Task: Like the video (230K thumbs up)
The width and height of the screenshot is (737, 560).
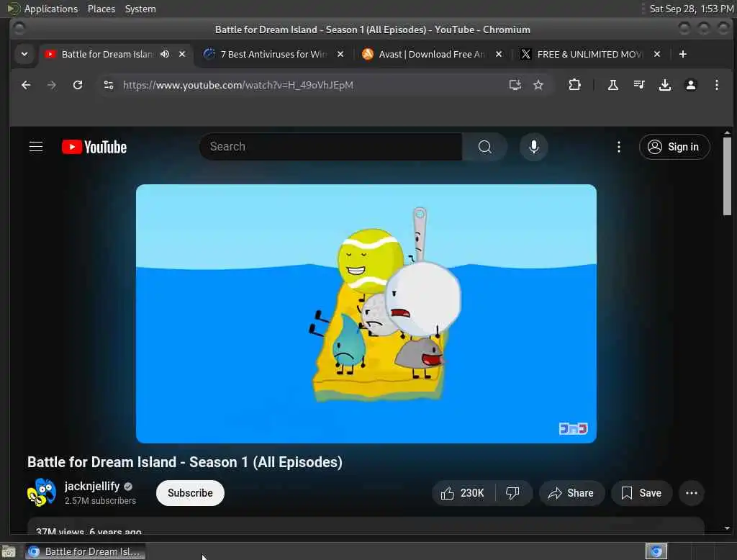Action: 463,493
